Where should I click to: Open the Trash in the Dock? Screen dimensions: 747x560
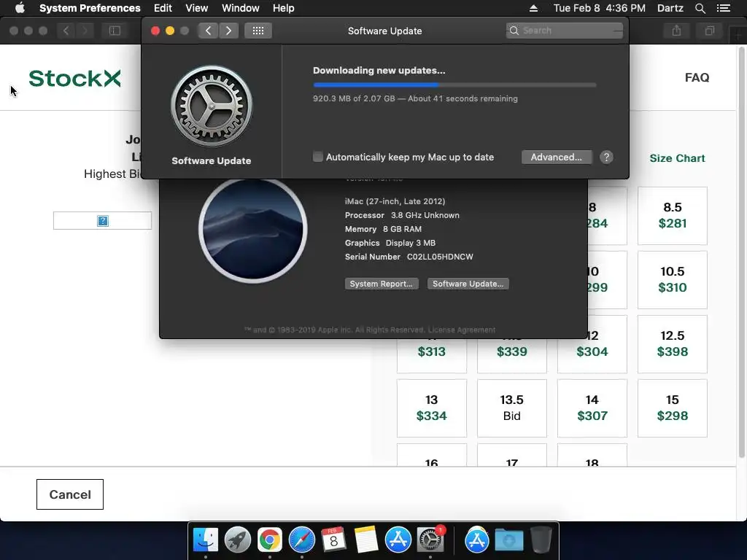pyautogui.click(x=541, y=540)
